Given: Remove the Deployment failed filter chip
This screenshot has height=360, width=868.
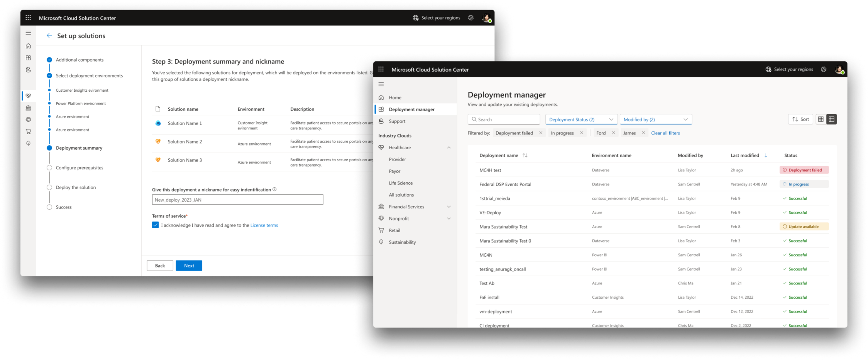Looking at the screenshot, I should (x=540, y=133).
